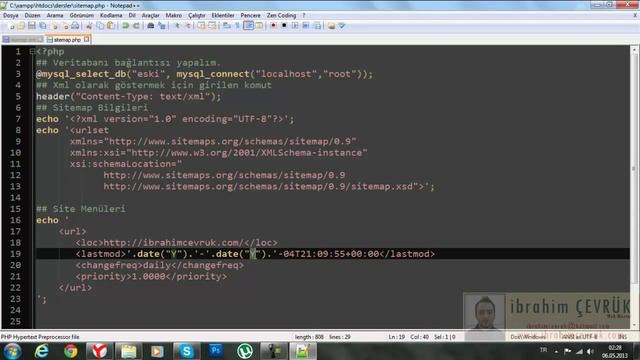Open the Eklentiler menu
The image size is (640, 360).
point(223,15)
